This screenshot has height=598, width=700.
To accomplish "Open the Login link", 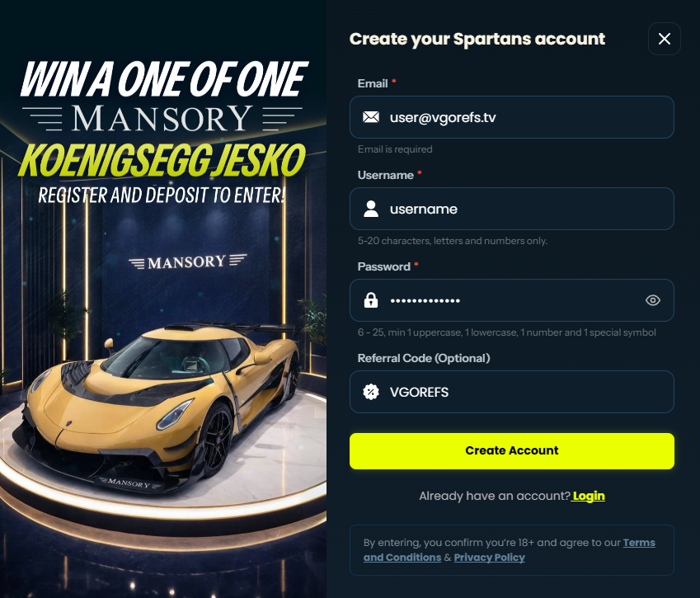I will pyautogui.click(x=589, y=496).
